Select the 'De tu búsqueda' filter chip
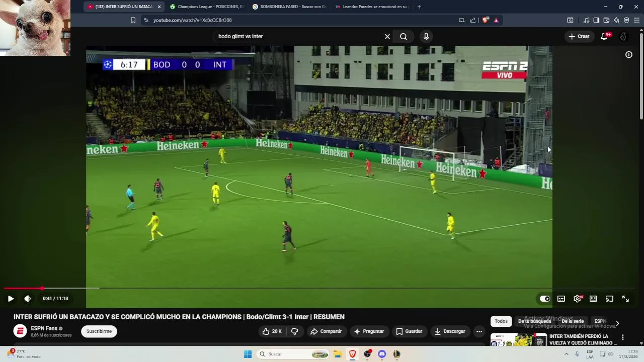Screen dimensions: 644x362 (534, 321)
